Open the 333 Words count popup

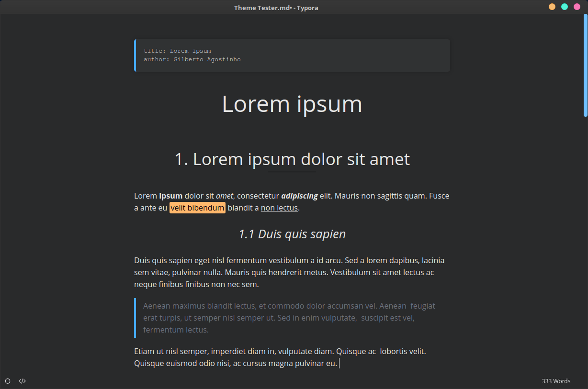[x=556, y=381]
